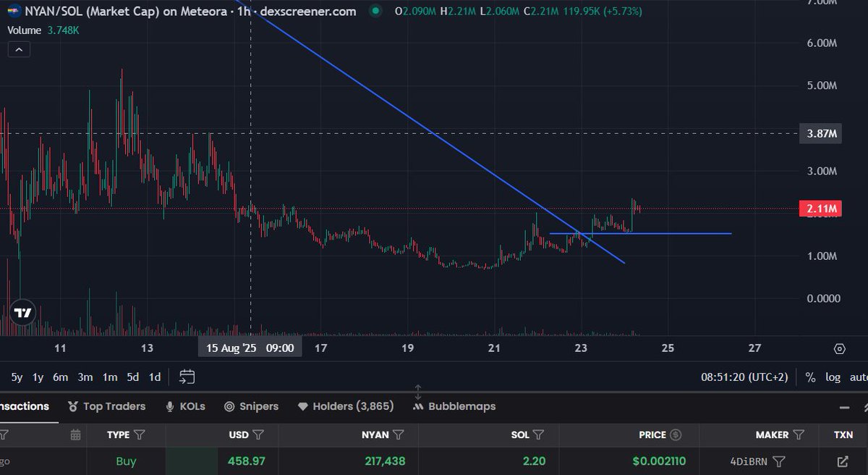Filter transactions by TYPE funnel icon
Image resolution: width=868 pixels, height=475 pixels.
point(140,435)
